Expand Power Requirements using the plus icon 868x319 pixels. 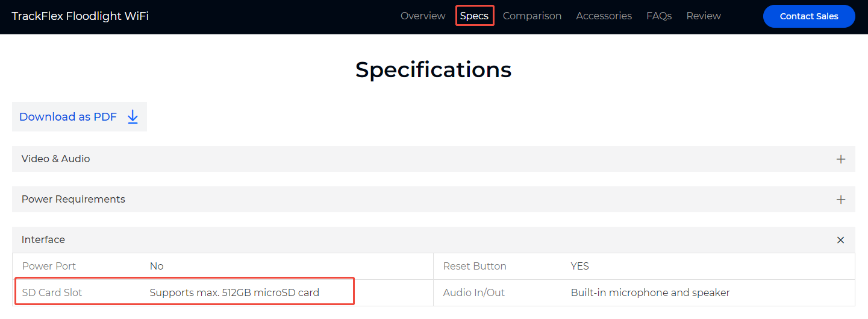tap(841, 200)
